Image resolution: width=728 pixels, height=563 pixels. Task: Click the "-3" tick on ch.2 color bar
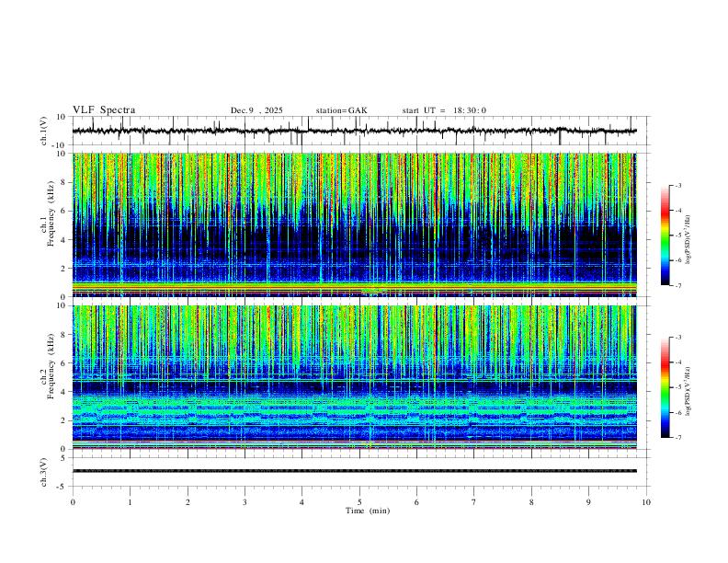(x=678, y=338)
